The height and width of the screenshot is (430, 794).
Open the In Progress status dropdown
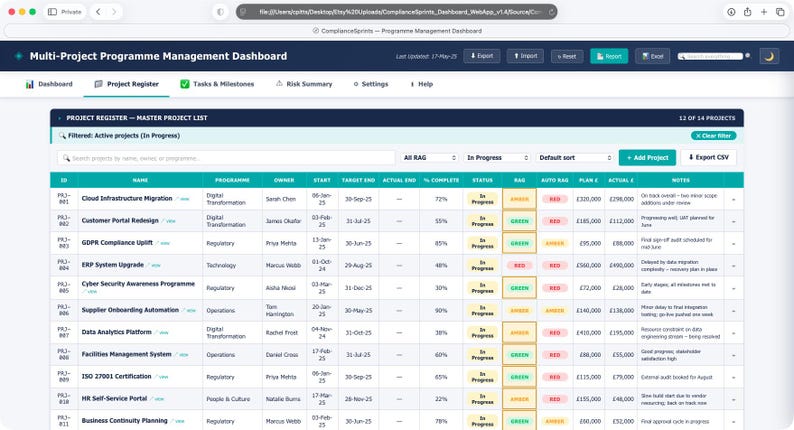coord(497,158)
